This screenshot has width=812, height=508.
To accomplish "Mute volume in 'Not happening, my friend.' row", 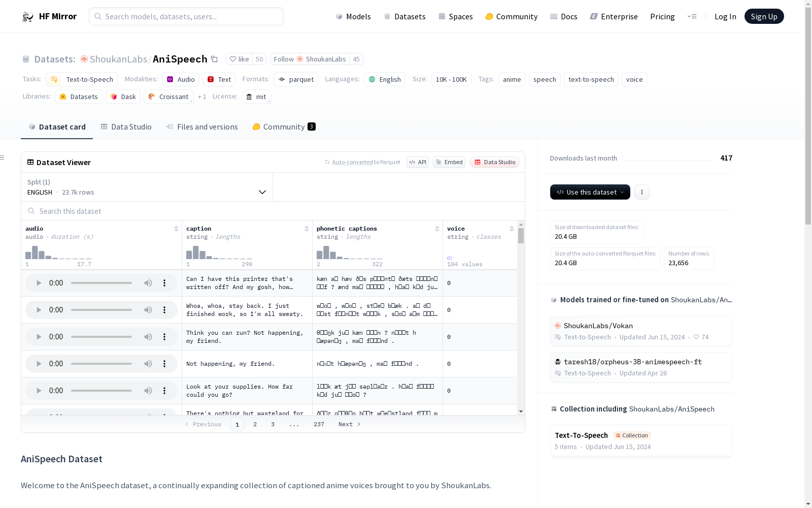I will click(x=148, y=364).
